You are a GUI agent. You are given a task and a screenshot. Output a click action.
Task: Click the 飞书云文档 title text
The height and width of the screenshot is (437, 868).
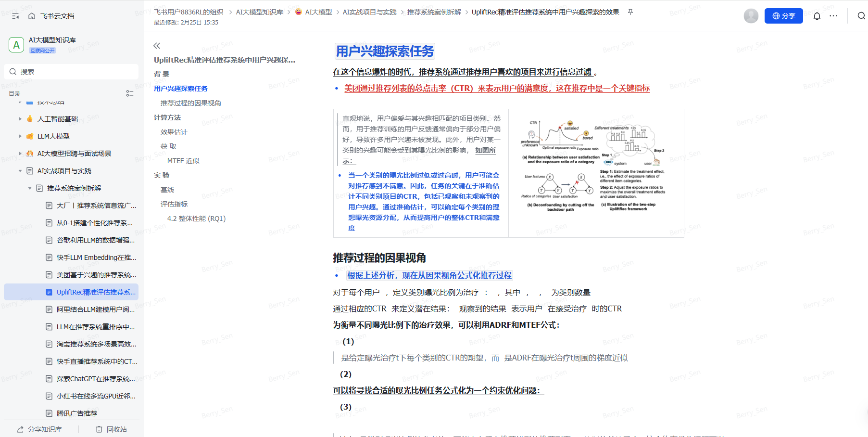(x=57, y=16)
